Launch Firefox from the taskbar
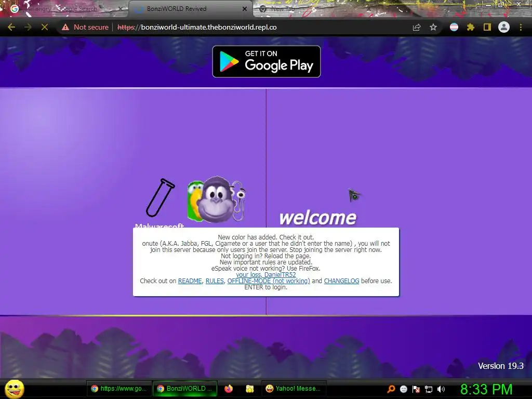The width and height of the screenshot is (532, 399). coord(229,389)
